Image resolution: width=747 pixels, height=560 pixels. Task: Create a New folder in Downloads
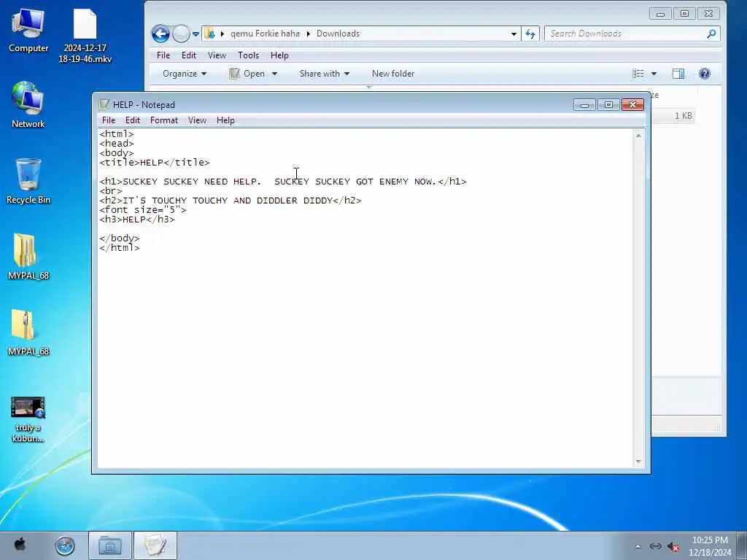(x=393, y=74)
